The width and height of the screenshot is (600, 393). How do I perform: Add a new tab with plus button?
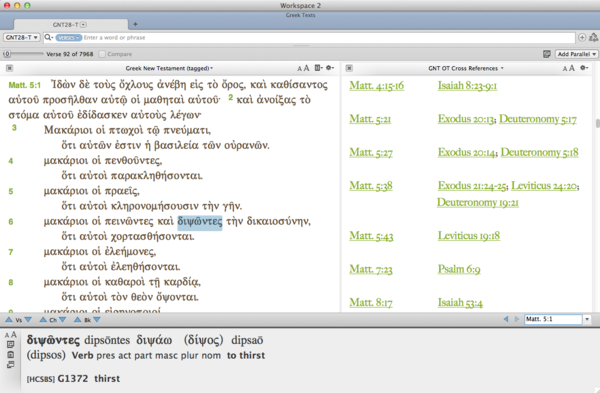point(135,24)
